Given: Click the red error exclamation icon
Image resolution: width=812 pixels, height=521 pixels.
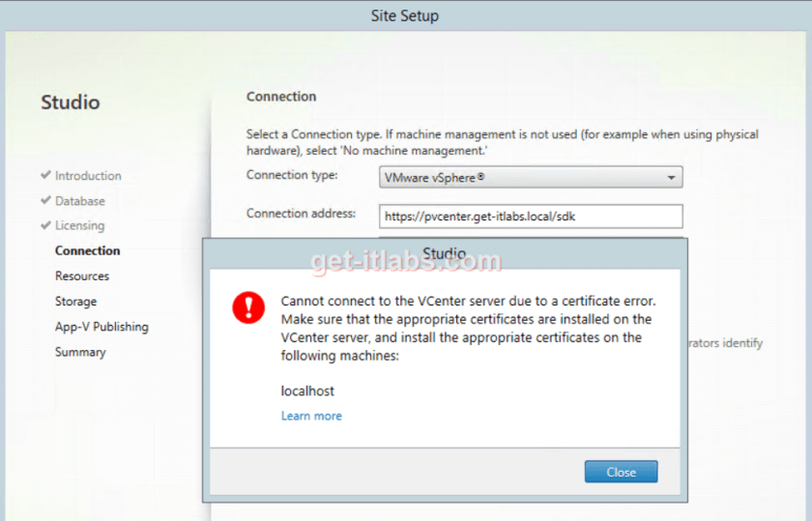Looking at the screenshot, I should point(248,307).
